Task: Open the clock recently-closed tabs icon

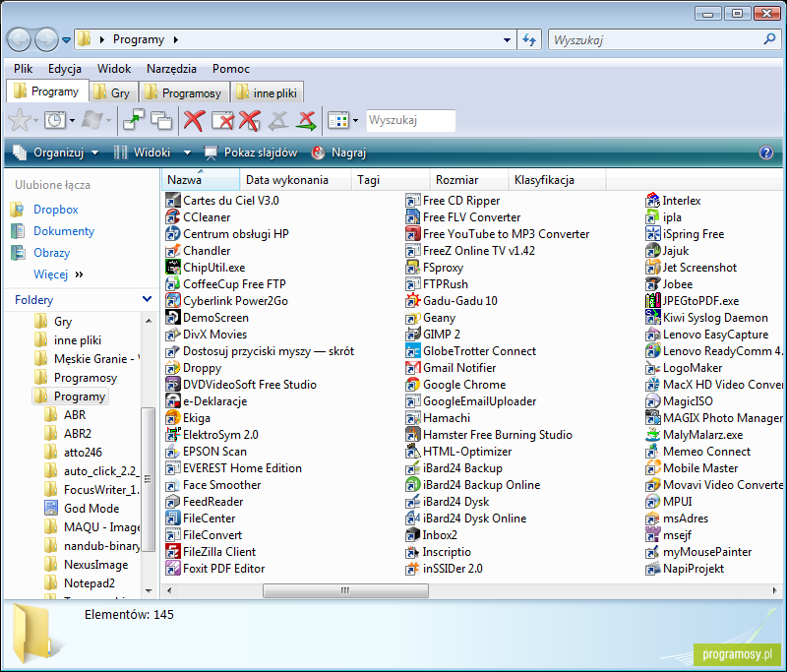Action: point(55,120)
